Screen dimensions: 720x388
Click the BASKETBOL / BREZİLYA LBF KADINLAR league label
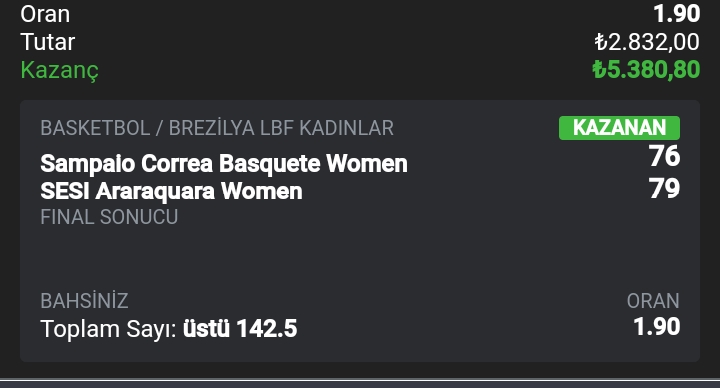pos(217,128)
